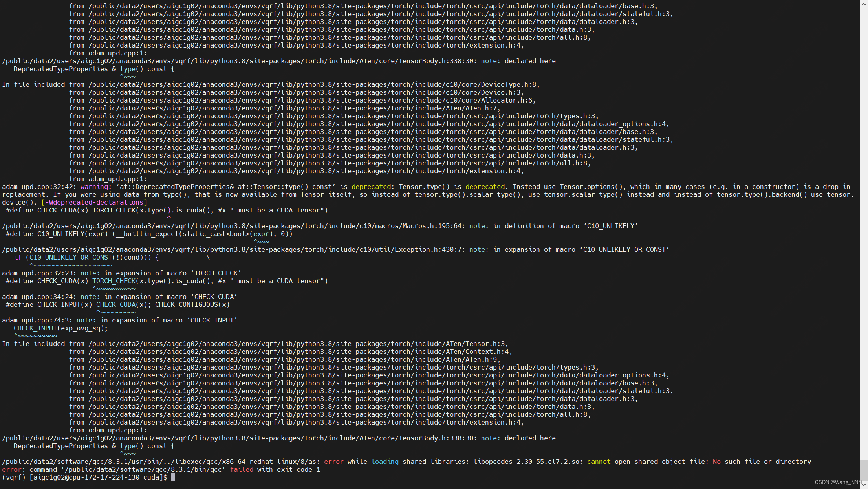Click the '(vqrf)' environment prefix in the prompt
Image resolution: width=868 pixels, height=489 pixels.
13,477
